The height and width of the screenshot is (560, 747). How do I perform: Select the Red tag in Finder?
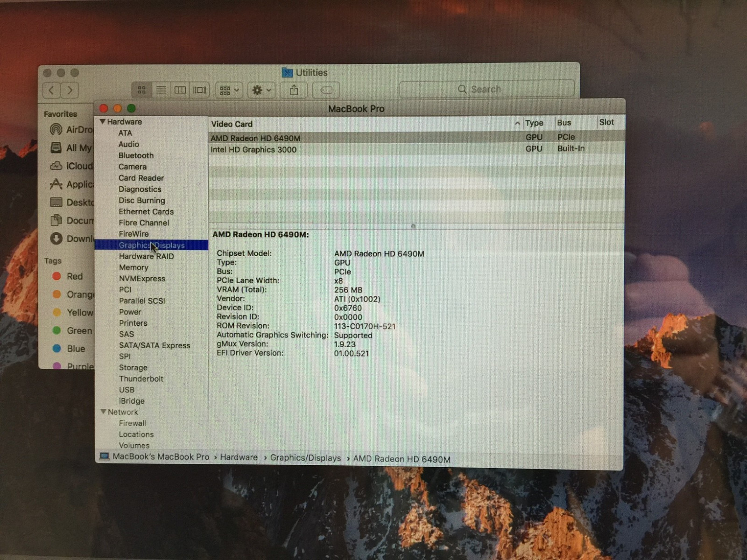68,276
